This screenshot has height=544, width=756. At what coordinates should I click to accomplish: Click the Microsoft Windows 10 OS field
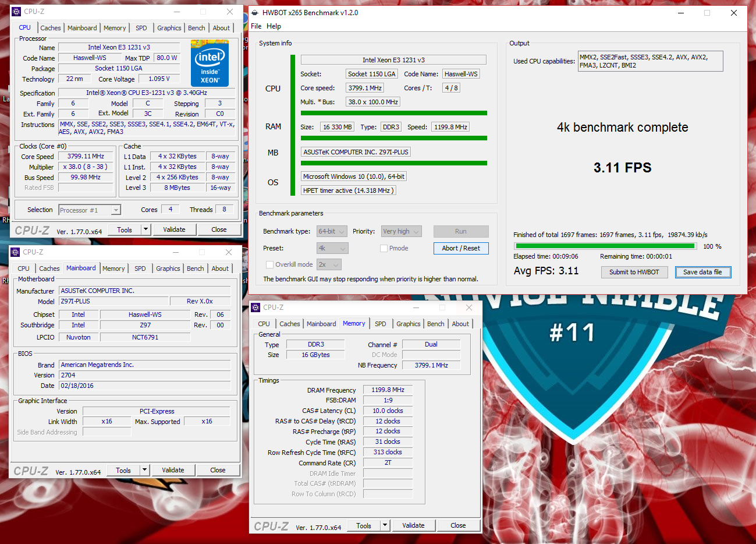pyautogui.click(x=353, y=176)
